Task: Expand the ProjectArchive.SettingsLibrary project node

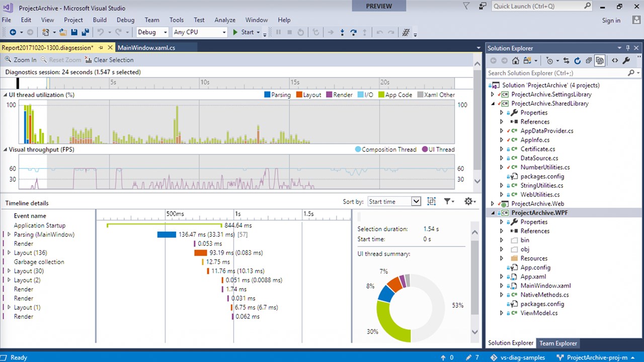Action: point(493,95)
